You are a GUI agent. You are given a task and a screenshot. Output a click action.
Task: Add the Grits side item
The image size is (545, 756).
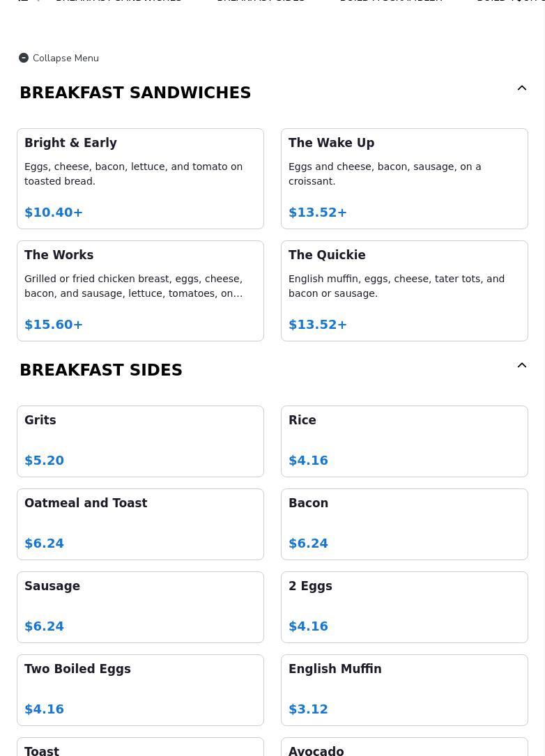140,441
